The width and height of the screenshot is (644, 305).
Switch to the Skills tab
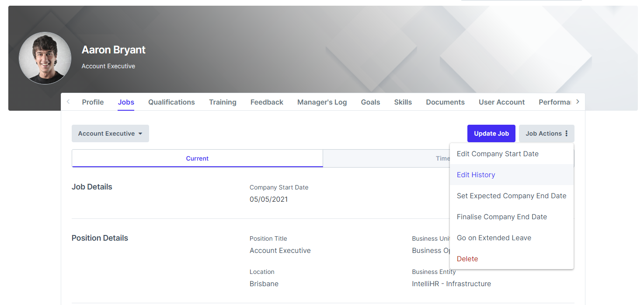click(x=403, y=102)
